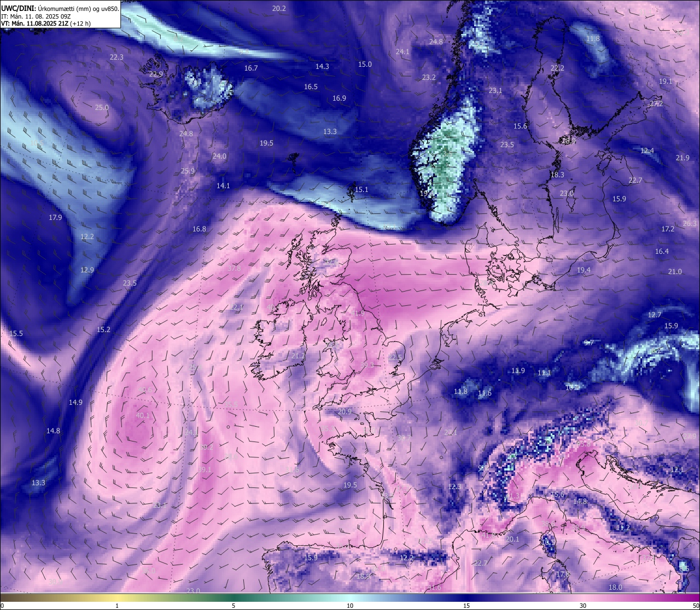
Task: Click the 26.3 value at the right edge
Action: coord(690,224)
